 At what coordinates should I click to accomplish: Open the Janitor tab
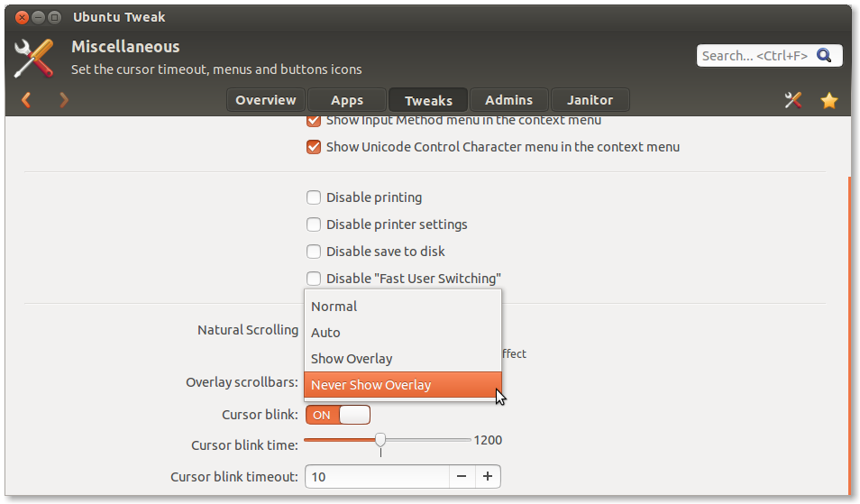tap(590, 100)
